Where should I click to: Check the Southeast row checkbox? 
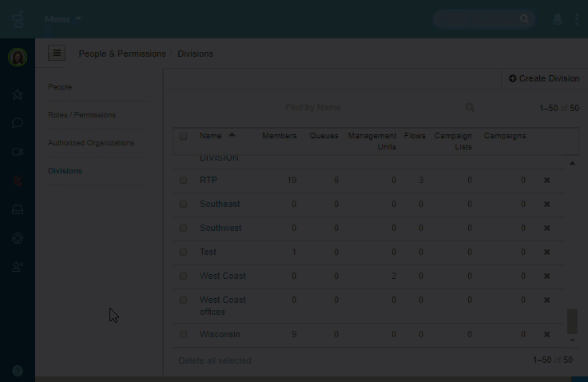183,204
